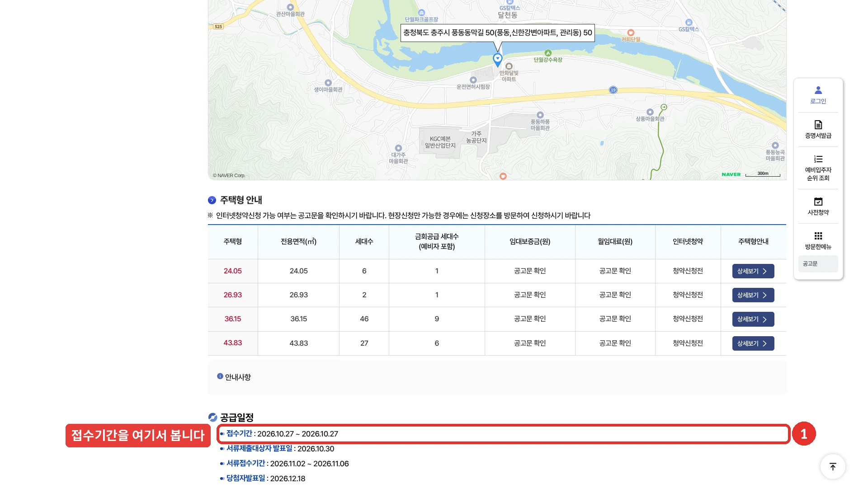Open 예비입주자 순위 조회 list icon
Viewport: 868px width, 488px height.
pos(818,159)
